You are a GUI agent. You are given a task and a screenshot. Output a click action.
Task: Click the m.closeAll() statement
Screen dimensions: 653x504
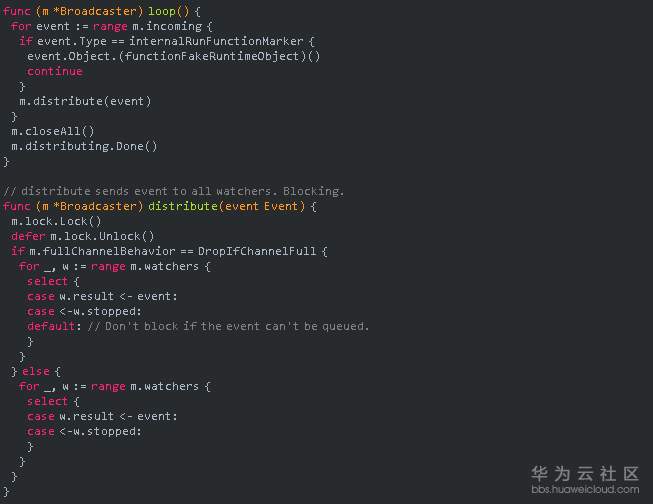[x=52, y=131]
